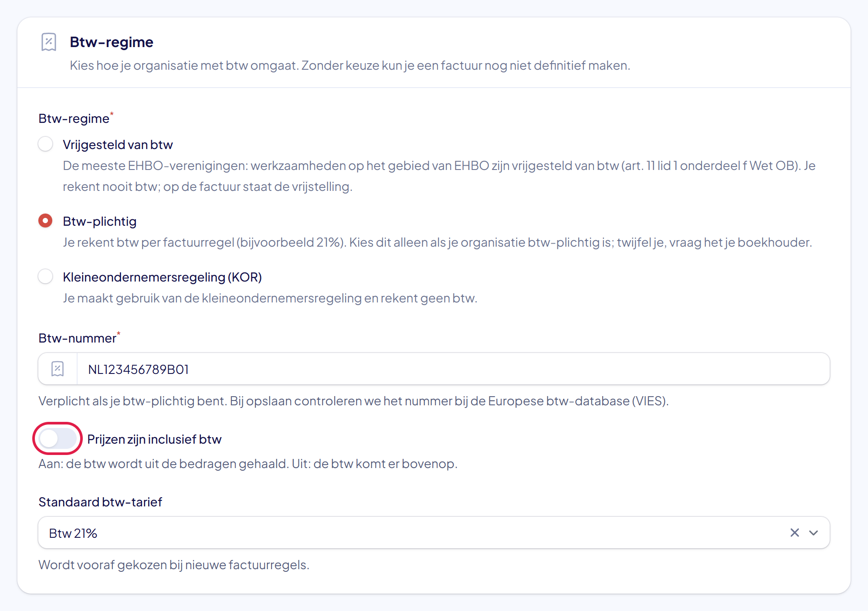868x611 pixels.
Task: Click the Vrijgesteld van btw label text
Action: (118, 144)
